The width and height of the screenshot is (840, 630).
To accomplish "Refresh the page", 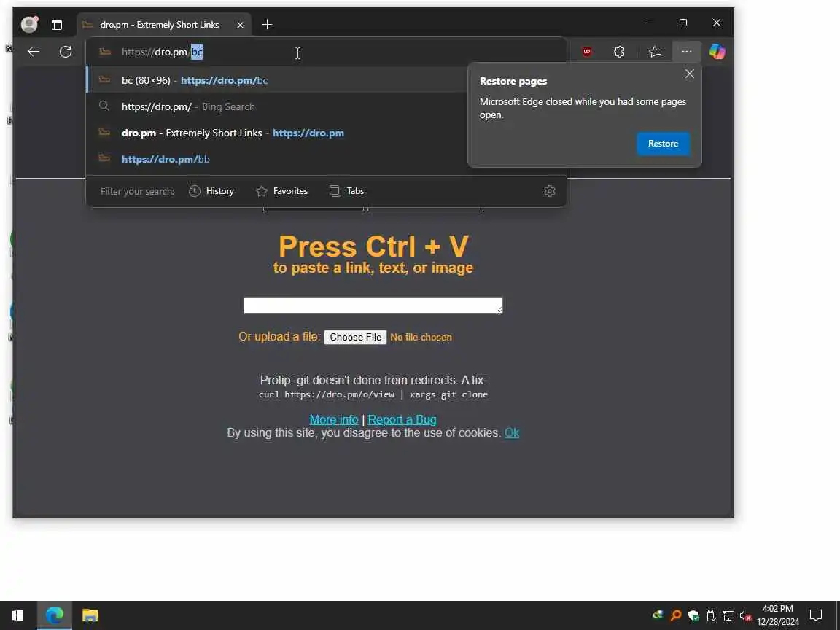I will click(x=66, y=52).
